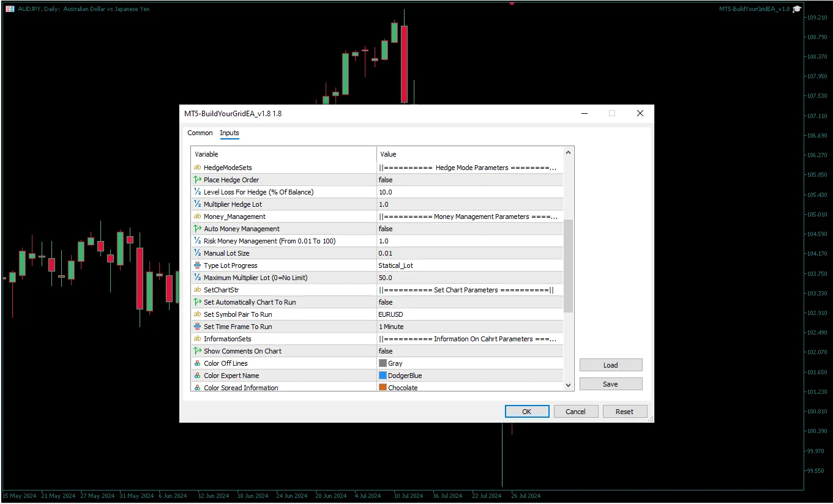This screenshot has width=833, height=504.
Task: Click the expert advisor hat icon top right
Action: (796, 9)
